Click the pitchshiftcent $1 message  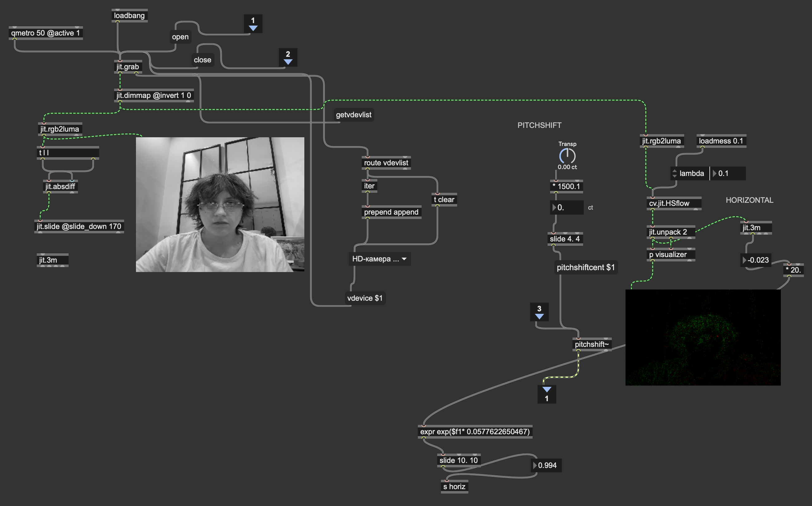tap(586, 267)
